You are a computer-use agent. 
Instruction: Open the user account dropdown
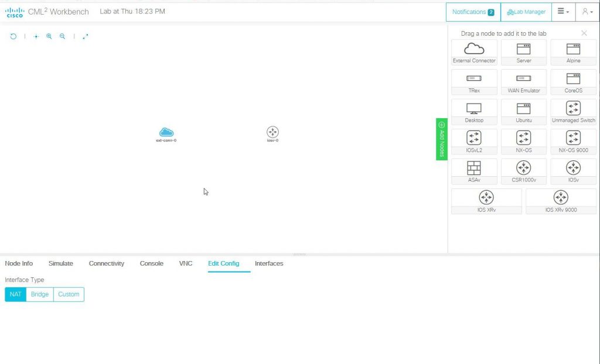[587, 12]
